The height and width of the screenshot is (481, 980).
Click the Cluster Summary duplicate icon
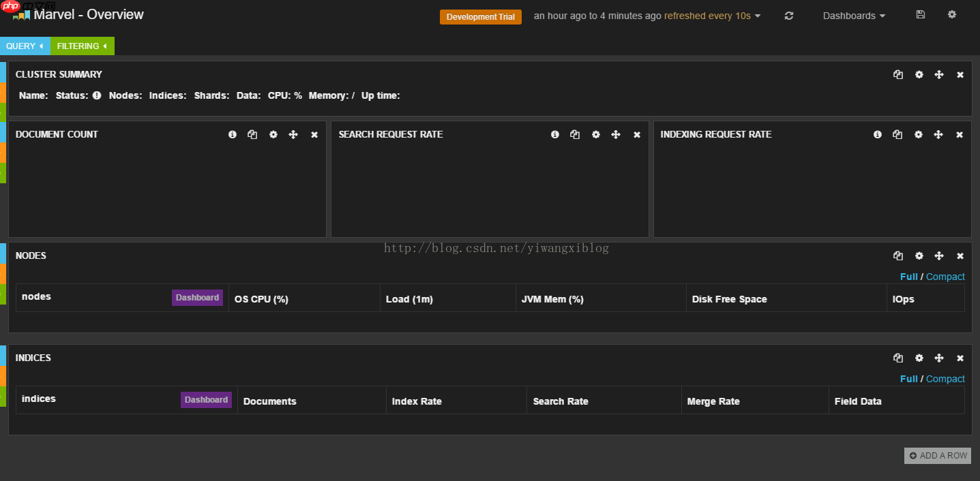898,75
